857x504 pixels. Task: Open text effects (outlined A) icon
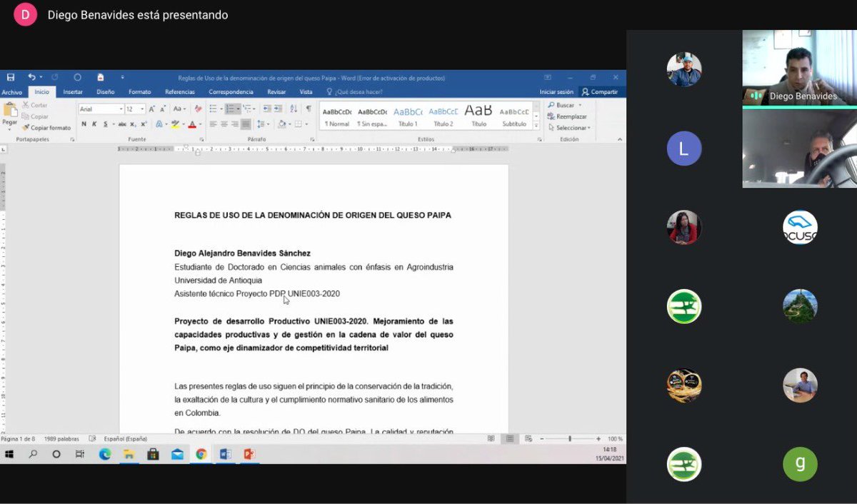pyautogui.click(x=159, y=124)
